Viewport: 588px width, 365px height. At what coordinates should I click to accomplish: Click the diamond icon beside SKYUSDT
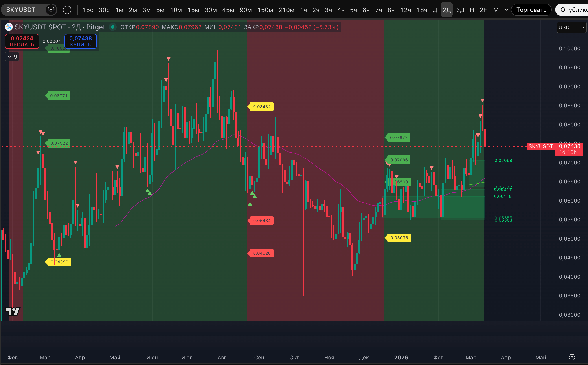point(51,10)
